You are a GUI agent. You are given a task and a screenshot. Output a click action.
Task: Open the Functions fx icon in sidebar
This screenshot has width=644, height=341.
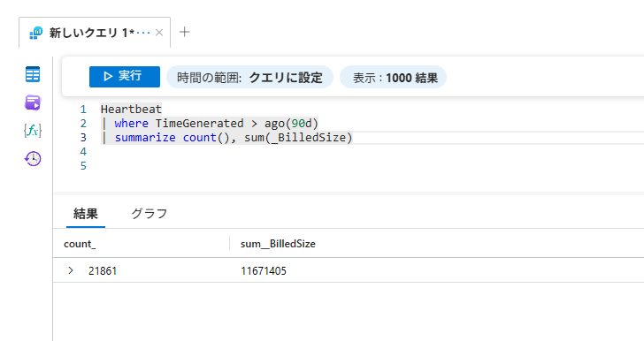click(33, 131)
